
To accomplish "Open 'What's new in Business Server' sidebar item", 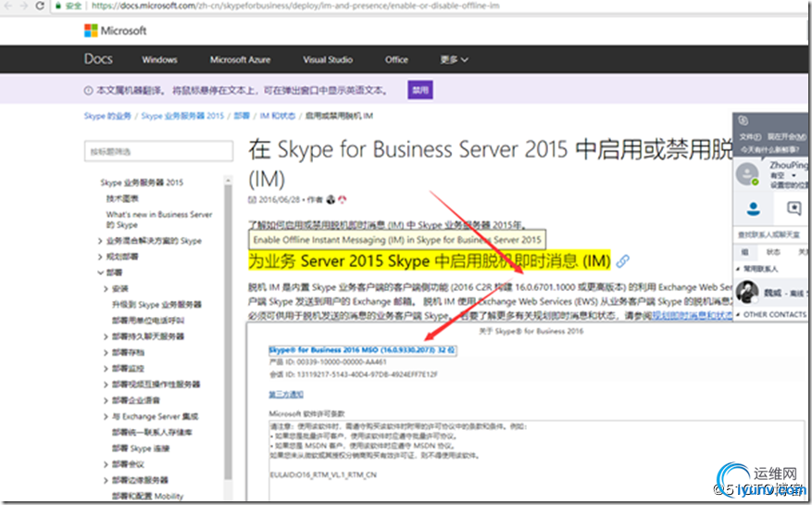I will click(159, 220).
